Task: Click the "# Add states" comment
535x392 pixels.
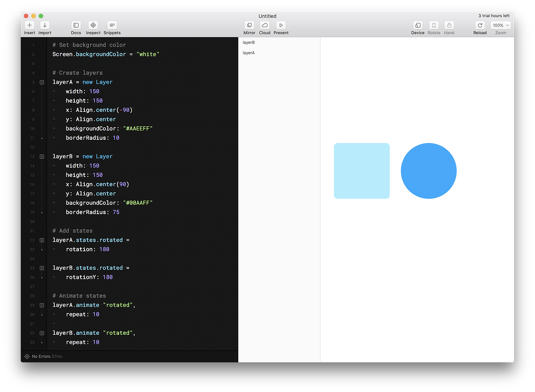Action: (72, 231)
